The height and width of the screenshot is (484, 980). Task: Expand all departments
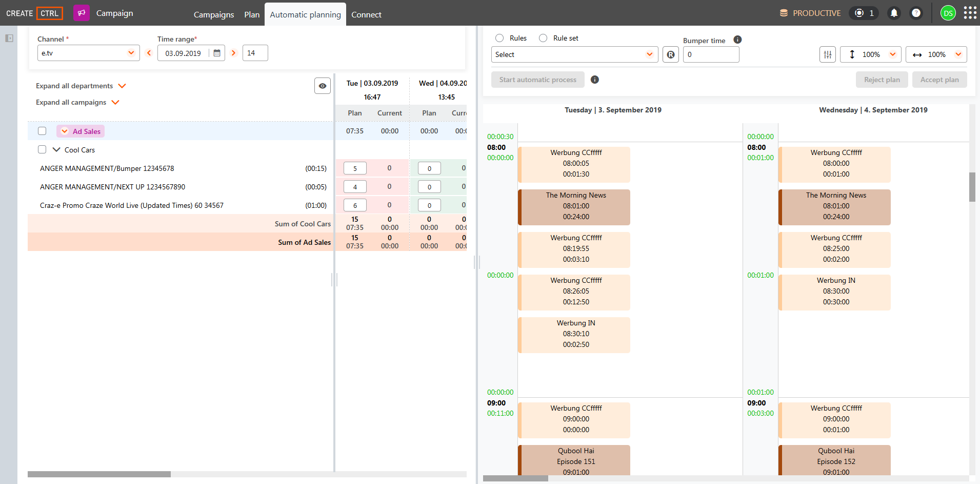pos(81,86)
